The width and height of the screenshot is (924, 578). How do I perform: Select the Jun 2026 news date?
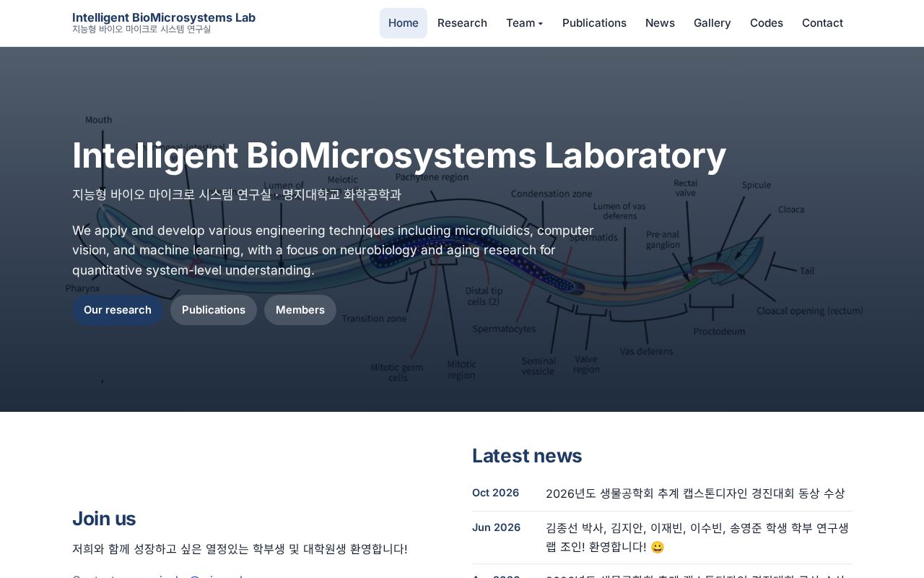click(497, 527)
